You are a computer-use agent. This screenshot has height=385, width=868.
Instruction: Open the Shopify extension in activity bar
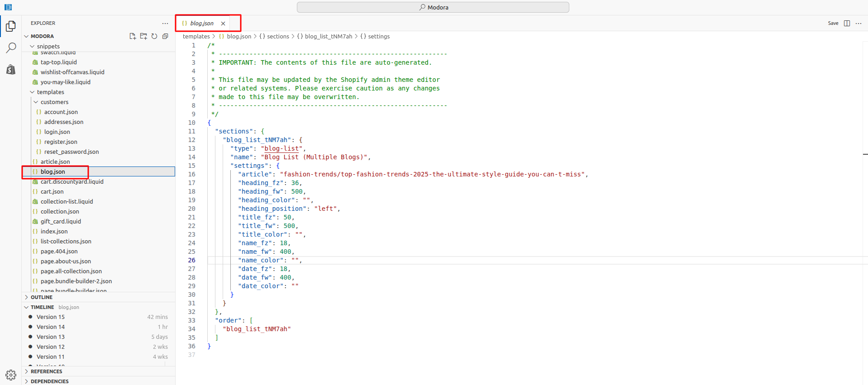[11, 69]
